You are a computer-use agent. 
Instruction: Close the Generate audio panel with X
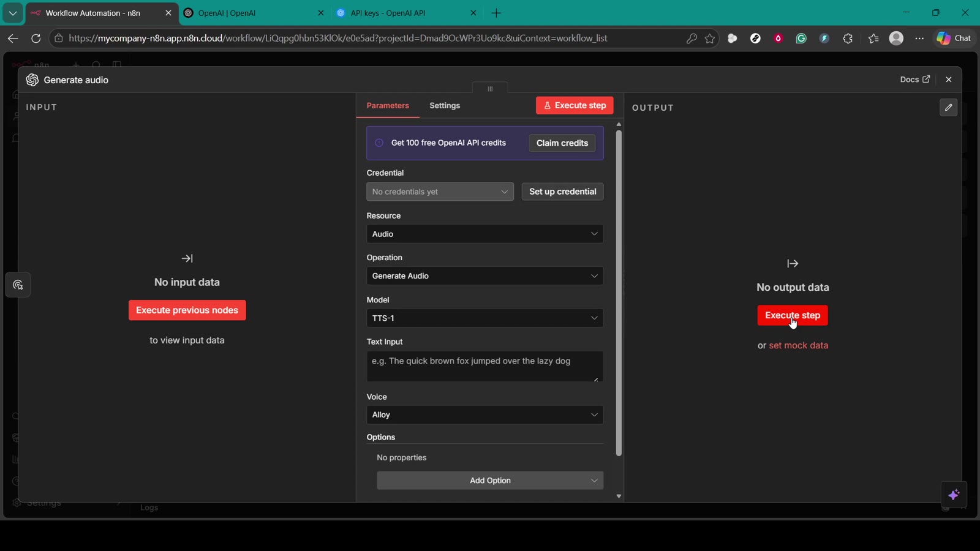(x=949, y=80)
